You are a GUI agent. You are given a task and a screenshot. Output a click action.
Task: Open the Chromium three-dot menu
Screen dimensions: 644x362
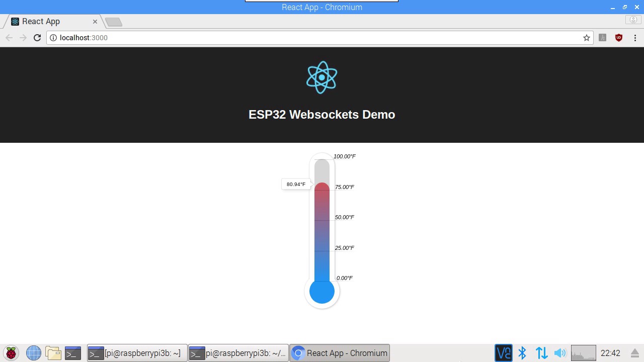pos(635,38)
